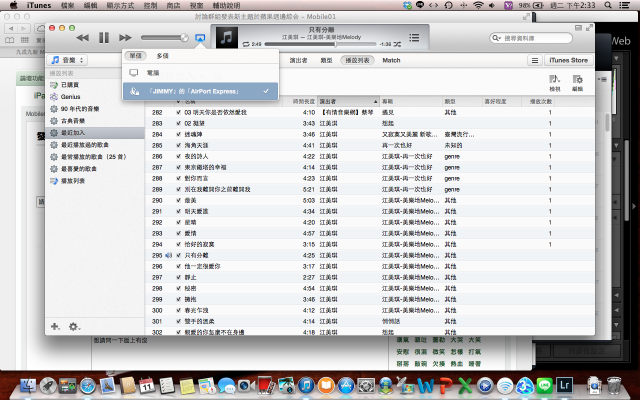Open the green LINE app in Dock
The image size is (640, 400).
tap(544, 386)
